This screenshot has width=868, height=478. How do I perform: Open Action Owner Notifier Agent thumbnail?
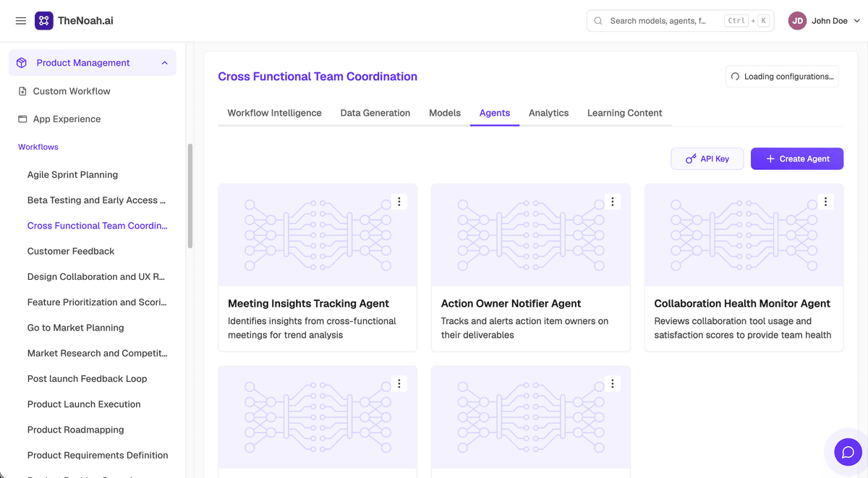coord(531,235)
